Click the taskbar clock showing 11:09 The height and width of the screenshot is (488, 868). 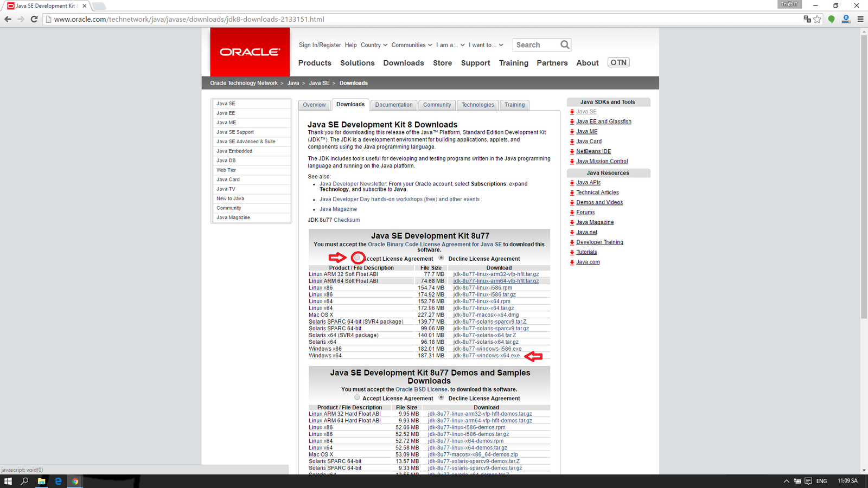pos(847,481)
